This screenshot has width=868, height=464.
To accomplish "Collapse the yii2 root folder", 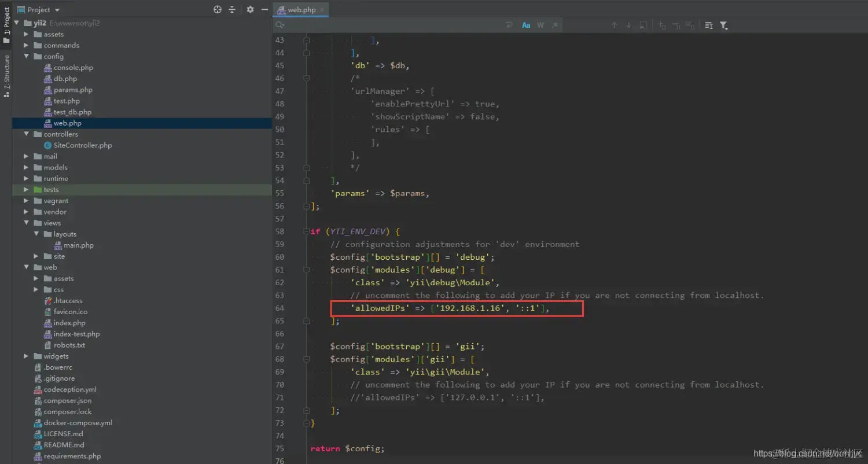I will [16, 23].
